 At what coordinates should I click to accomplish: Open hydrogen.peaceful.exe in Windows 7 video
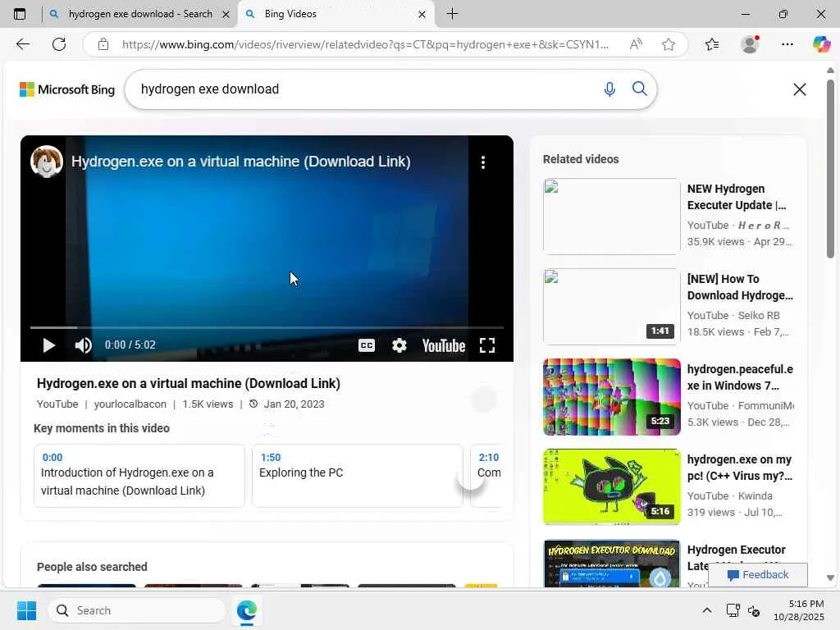740,377
